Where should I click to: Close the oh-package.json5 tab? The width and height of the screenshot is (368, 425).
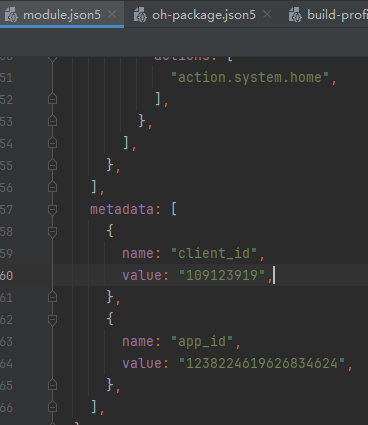[267, 14]
